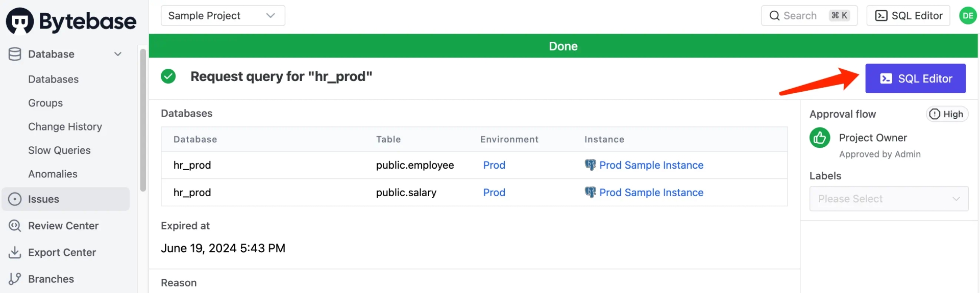This screenshot has height=293, width=980.
Task: Click the Branches git icon
Action: pyautogui.click(x=15, y=279)
